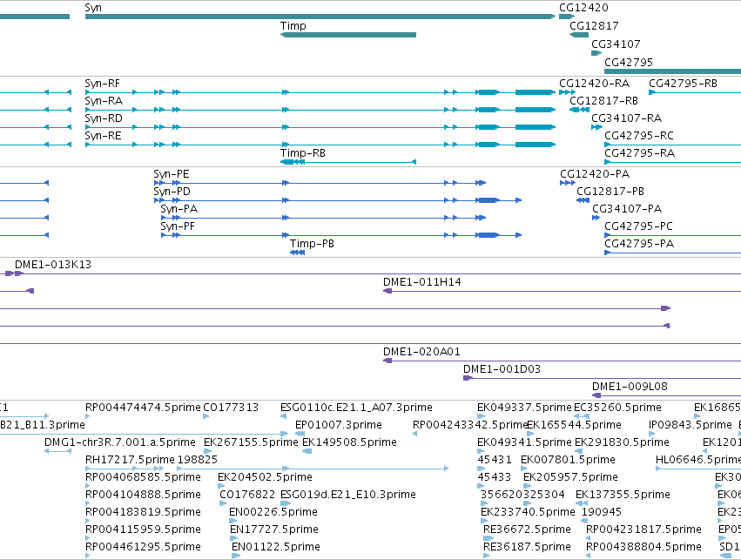The height and width of the screenshot is (560, 741).
Task: Click the DME1-009L08 clone label
Action: (x=630, y=387)
